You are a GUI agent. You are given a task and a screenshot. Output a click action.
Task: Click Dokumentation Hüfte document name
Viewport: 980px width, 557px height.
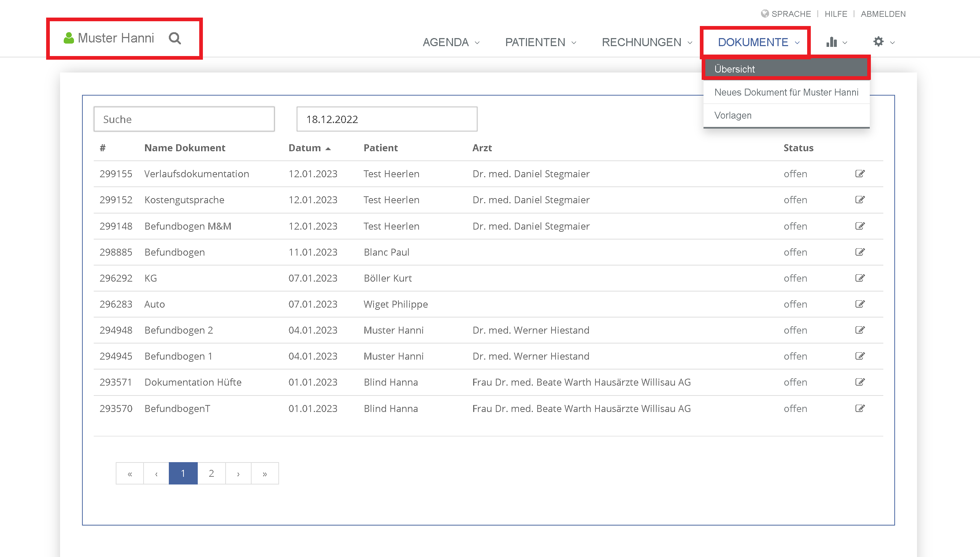[193, 382]
